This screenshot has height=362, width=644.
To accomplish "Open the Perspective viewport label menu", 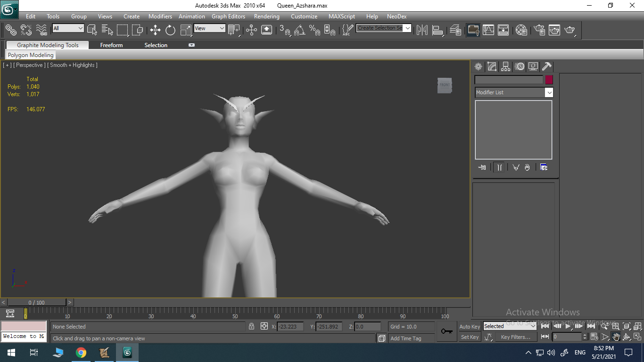I will coord(30,65).
